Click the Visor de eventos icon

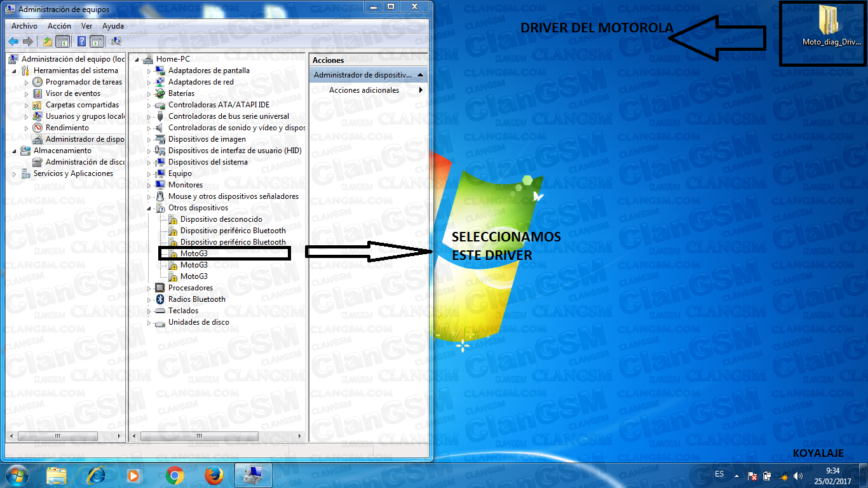click(x=37, y=93)
